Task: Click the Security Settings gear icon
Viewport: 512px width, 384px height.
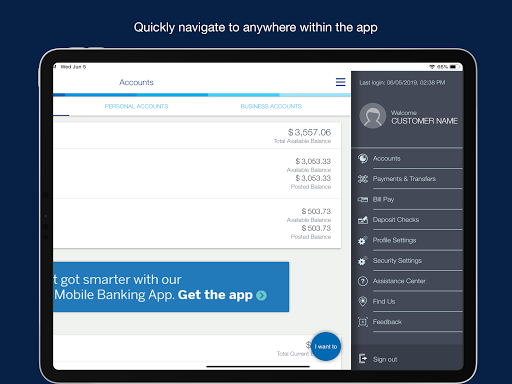Action: pos(362,261)
